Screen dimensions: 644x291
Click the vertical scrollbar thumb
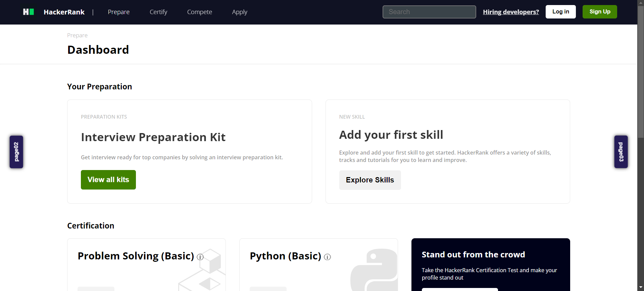(641, 71)
